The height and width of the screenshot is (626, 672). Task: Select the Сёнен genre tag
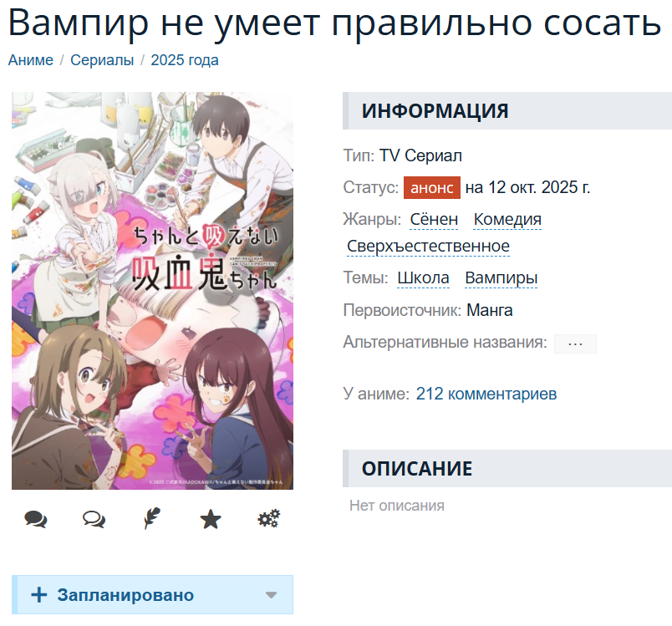[x=434, y=219]
